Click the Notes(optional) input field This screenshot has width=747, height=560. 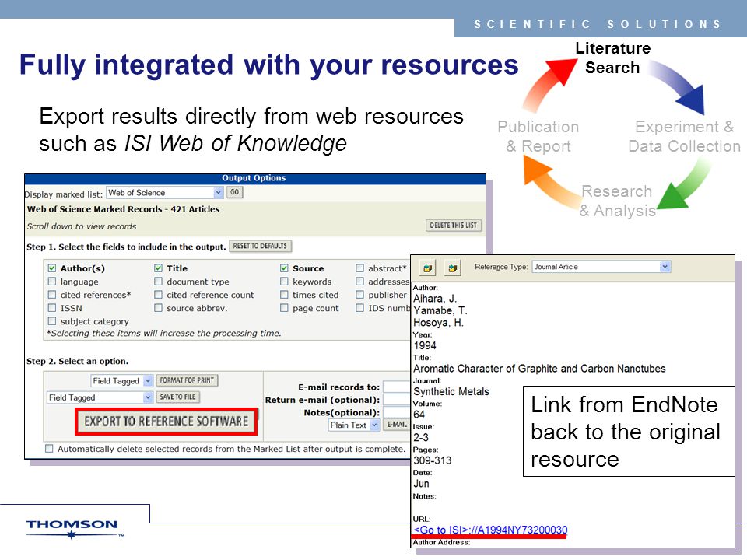coord(396,412)
